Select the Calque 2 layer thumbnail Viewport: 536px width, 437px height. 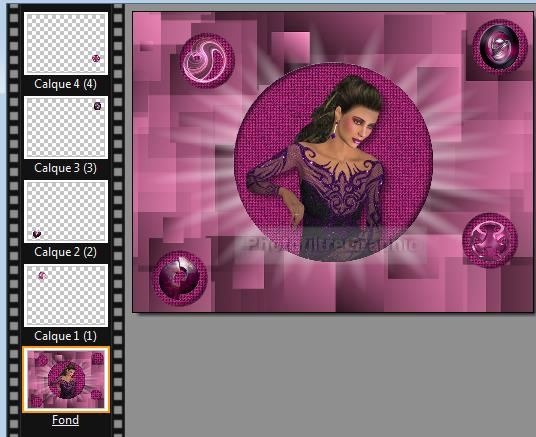coord(66,211)
